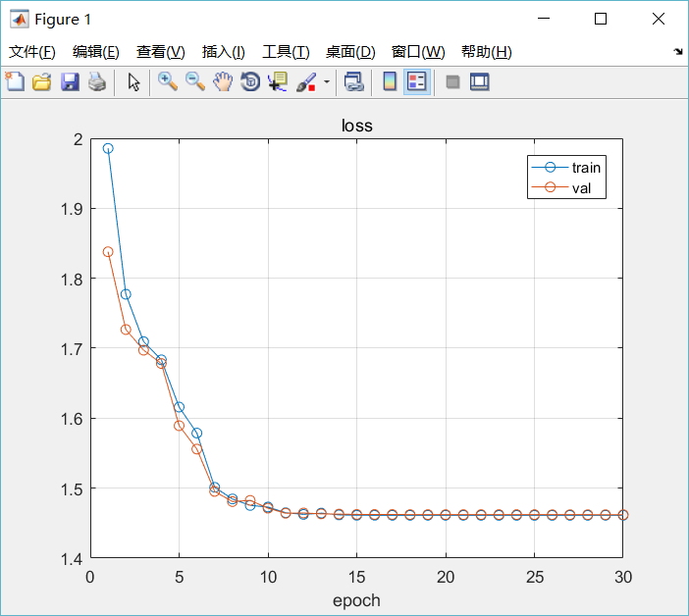This screenshot has width=689, height=616.
Task: Expand the brush color dropdown arrow
Action: click(x=327, y=81)
